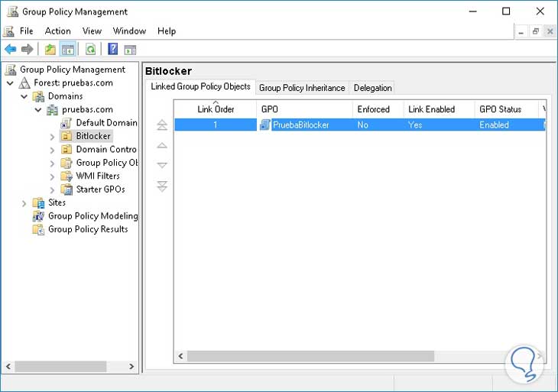Collapse the pruebas.com domain node
558x392 pixels.
(x=38, y=110)
